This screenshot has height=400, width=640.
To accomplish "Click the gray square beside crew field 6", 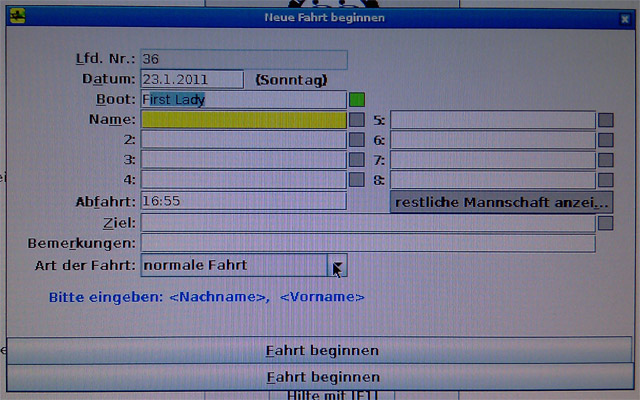I will click(605, 140).
